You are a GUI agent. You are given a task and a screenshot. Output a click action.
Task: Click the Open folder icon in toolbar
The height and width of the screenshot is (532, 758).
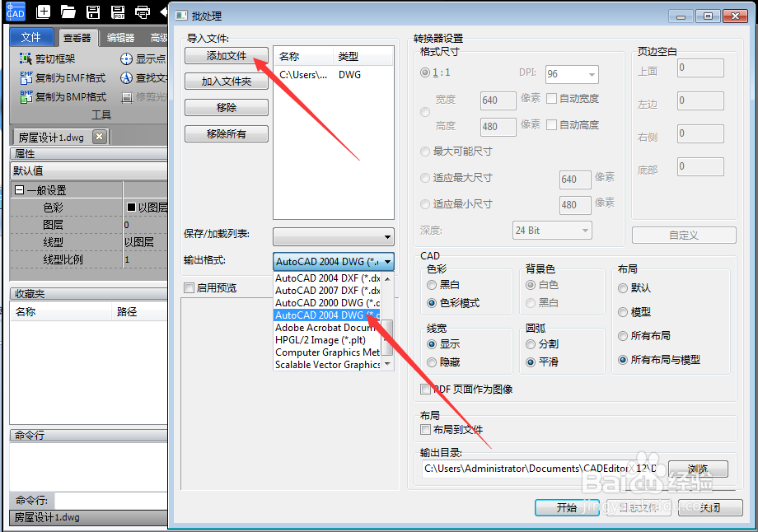coord(68,12)
